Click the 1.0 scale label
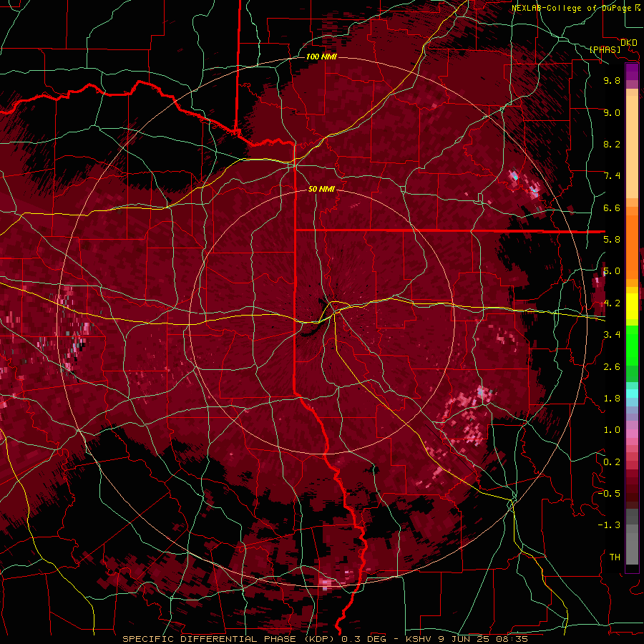The image size is (644, 644). [612, 430]
